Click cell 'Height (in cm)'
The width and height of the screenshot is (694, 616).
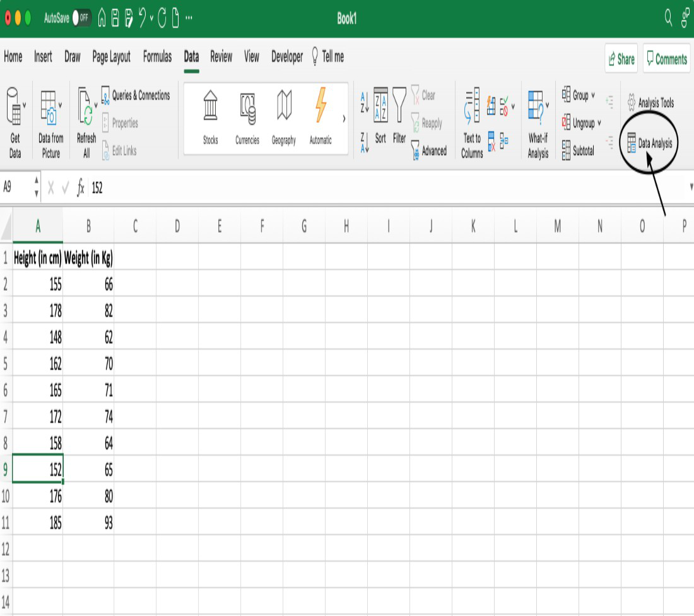pyautogui.click(x=38, y=258)
